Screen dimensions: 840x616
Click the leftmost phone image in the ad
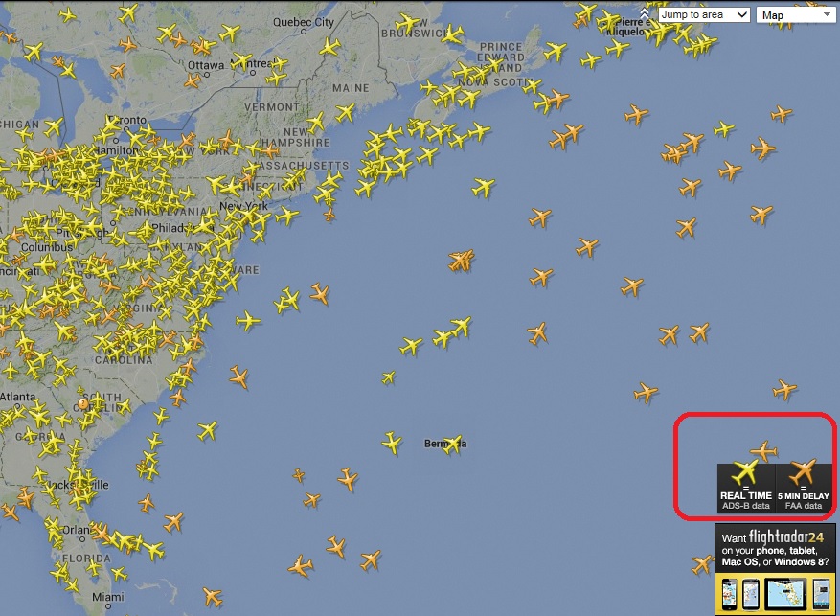pos(729,594)
